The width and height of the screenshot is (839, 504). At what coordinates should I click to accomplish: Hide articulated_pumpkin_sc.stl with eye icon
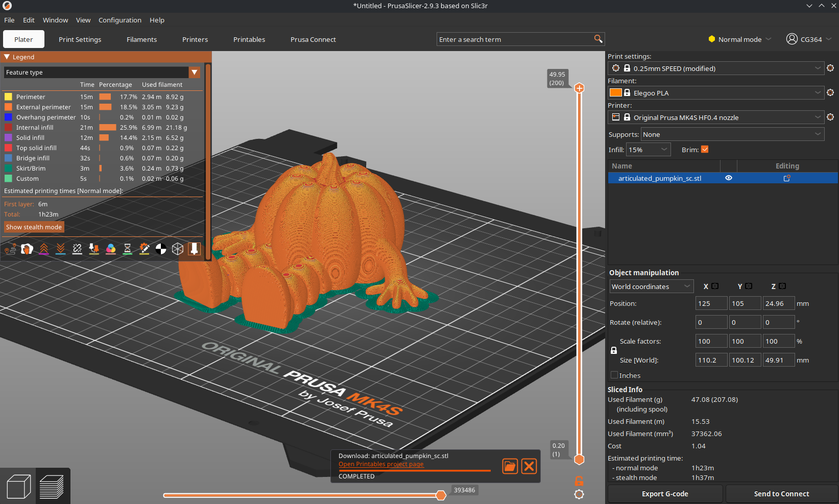(729, 178)
